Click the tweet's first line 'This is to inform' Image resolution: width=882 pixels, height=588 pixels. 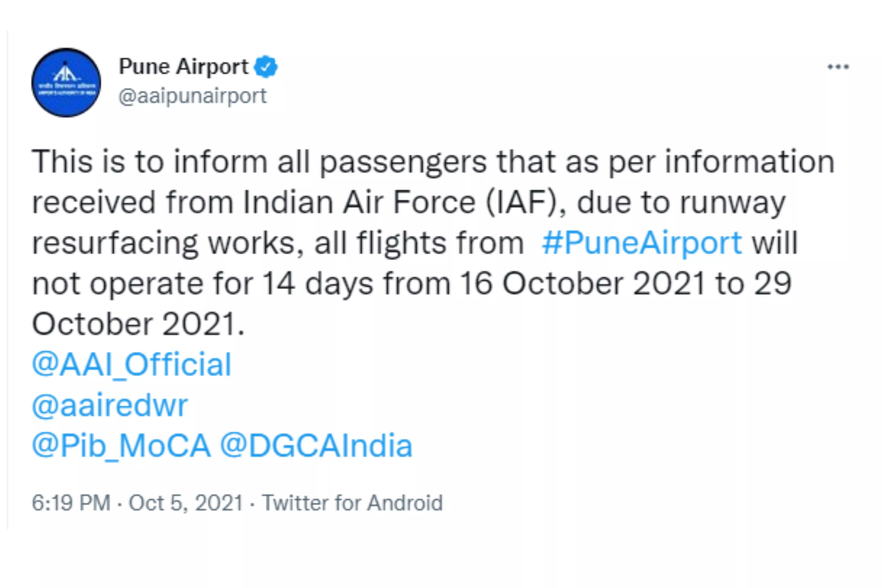click(x=150, y=162)
